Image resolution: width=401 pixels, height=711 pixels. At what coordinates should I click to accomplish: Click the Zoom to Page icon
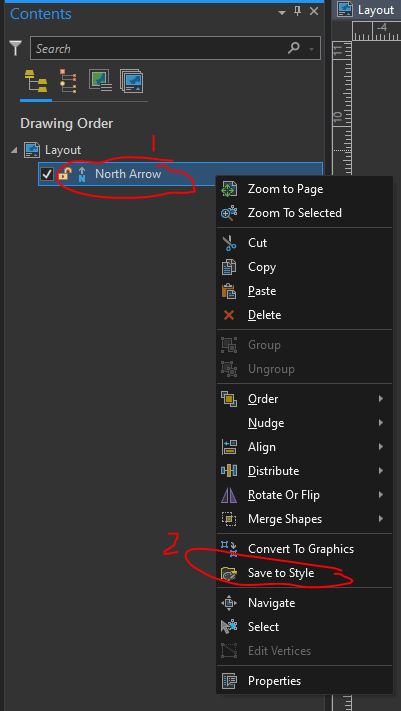pyautogui.click(x=229, y=189)
